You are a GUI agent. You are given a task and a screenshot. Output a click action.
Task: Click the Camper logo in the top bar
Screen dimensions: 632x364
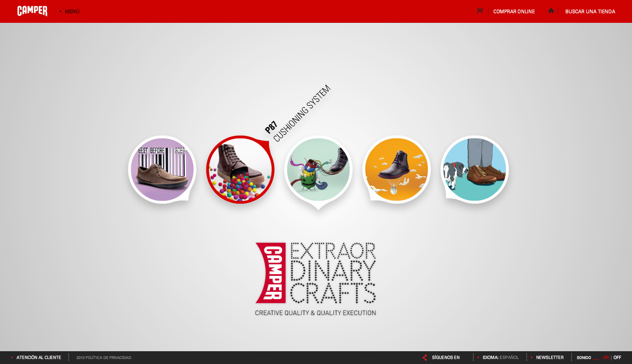[x=32, y=11]
